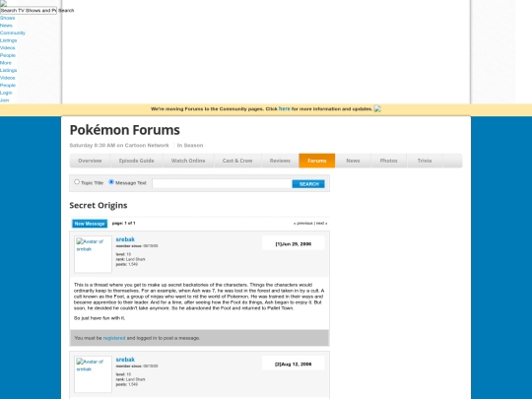
Task: Focus the Search TV Shows input field
Action: click(29, 11)
